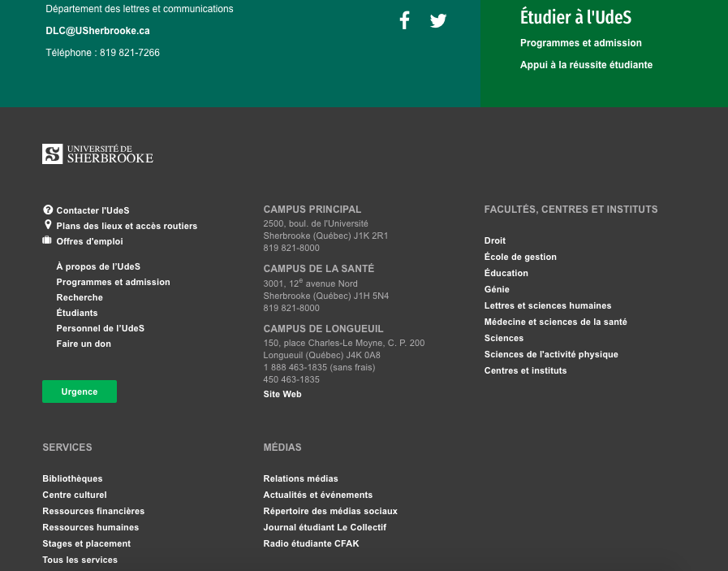The image size is (728, 571).
Task: Open Actualités et événements
Action: pos(318,495)
